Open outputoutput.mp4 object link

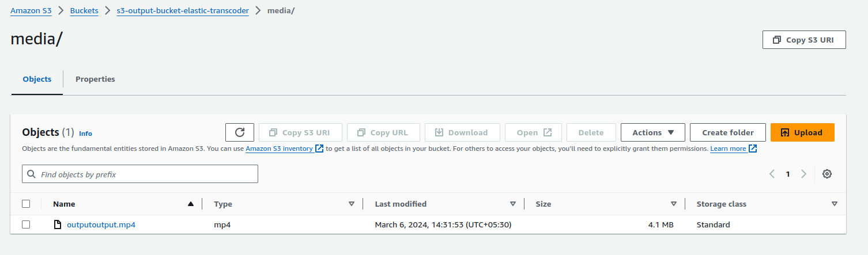coord(101,224)
